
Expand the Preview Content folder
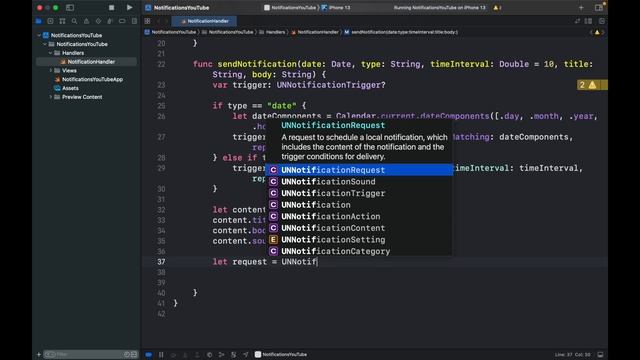[51, 97]
